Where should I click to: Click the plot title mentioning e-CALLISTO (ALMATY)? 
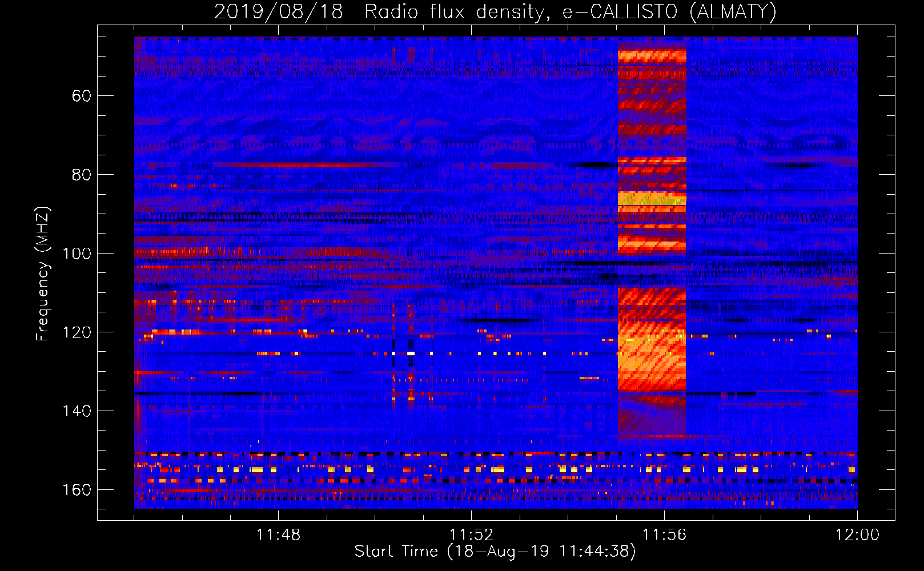point(496,11)
